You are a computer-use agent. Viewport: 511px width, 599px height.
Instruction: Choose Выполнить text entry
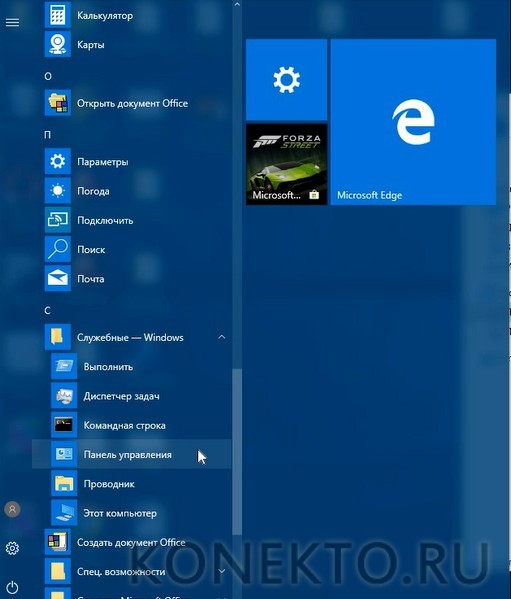(108, 367)
